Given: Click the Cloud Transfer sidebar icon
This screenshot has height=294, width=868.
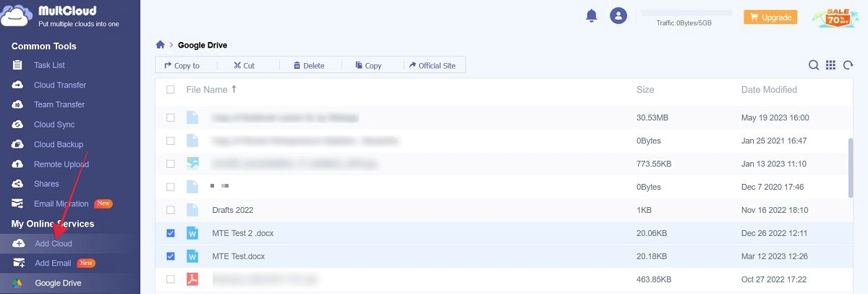Looking at the screenshot, I should (x=18, y=85).
